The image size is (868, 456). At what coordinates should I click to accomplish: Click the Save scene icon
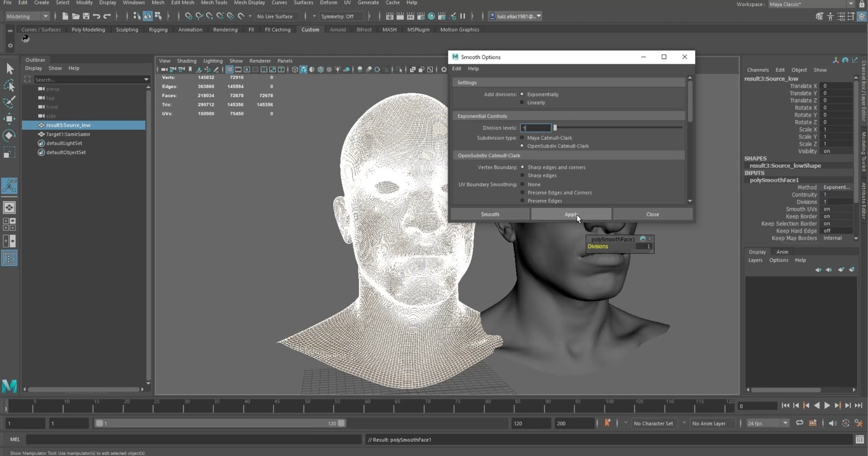coord(86,16)
